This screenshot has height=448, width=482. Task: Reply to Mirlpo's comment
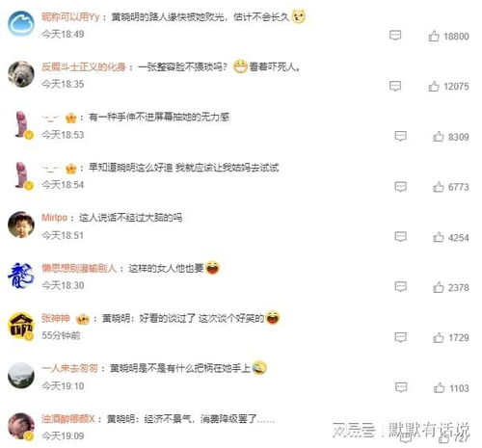(x=400, y=237)
